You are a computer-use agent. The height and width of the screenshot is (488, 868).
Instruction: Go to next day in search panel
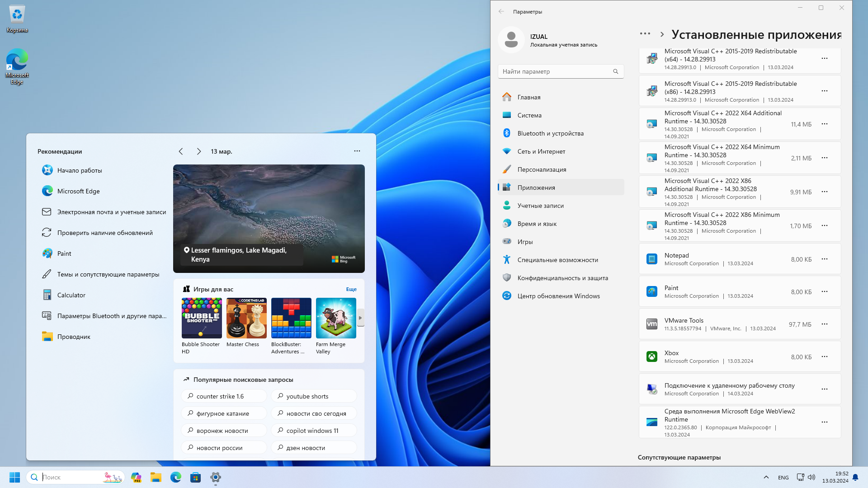pyautogui.click(x=199, y=151)
